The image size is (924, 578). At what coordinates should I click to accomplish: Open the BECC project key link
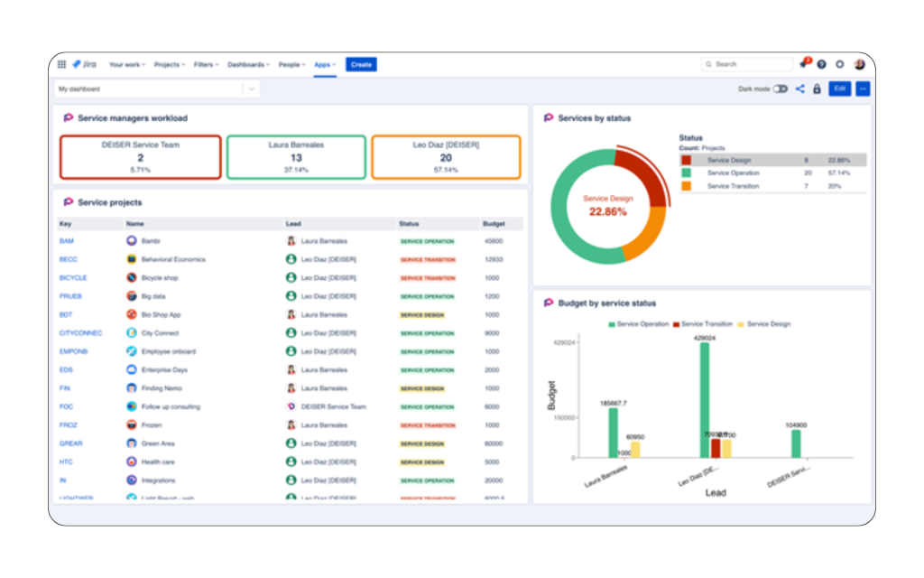[x=69, y=259]
